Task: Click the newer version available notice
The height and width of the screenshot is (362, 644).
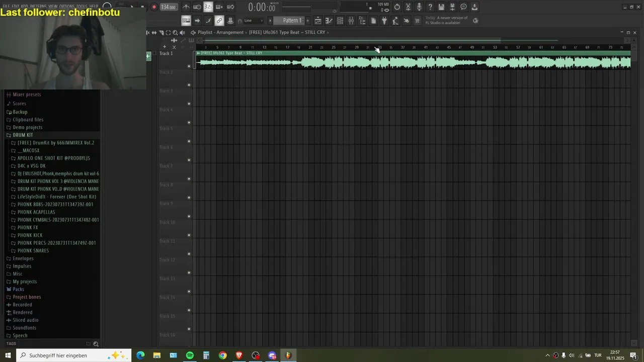Action: coord(447,21)
